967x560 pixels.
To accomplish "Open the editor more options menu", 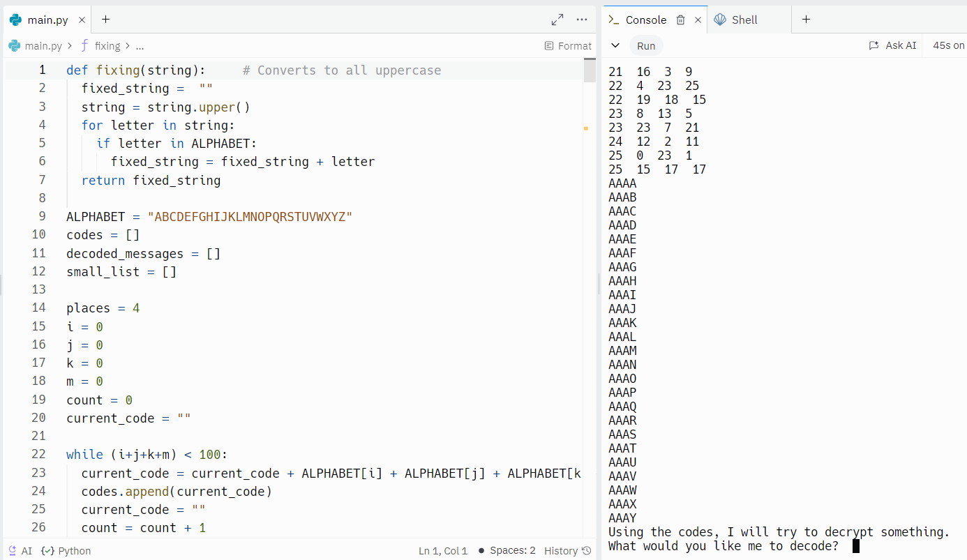I will point(582,20).
